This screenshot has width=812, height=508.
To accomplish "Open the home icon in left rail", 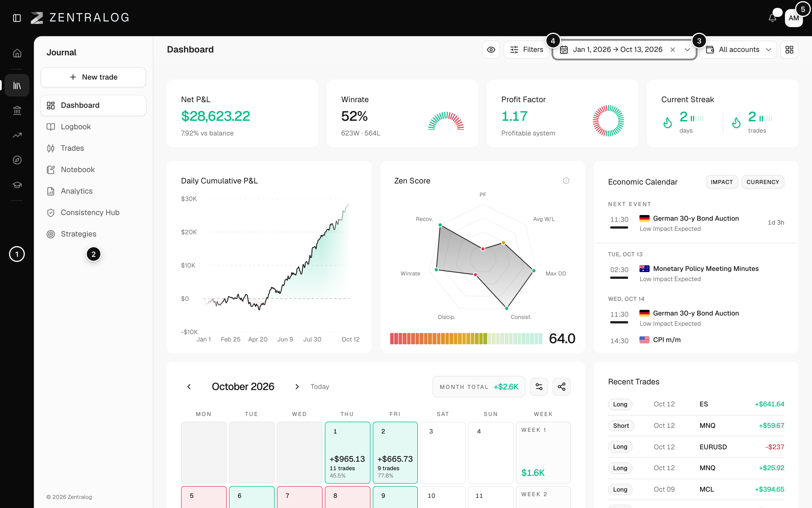I will 17,53.
